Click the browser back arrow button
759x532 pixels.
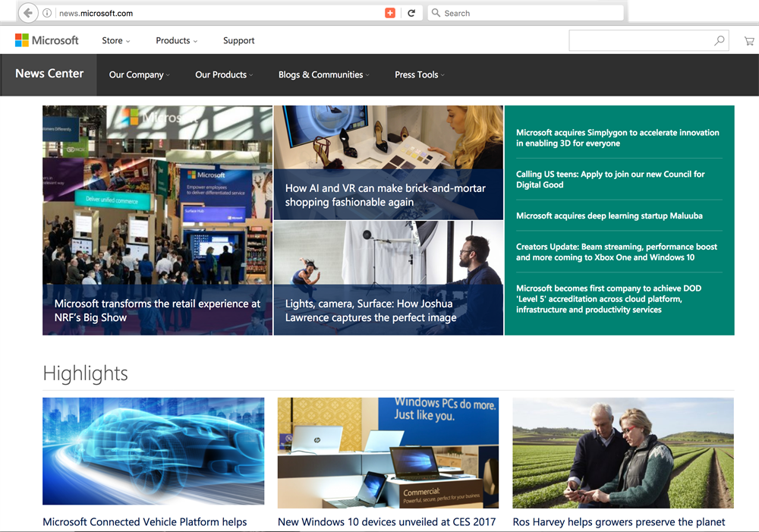[x=28, y=13]
